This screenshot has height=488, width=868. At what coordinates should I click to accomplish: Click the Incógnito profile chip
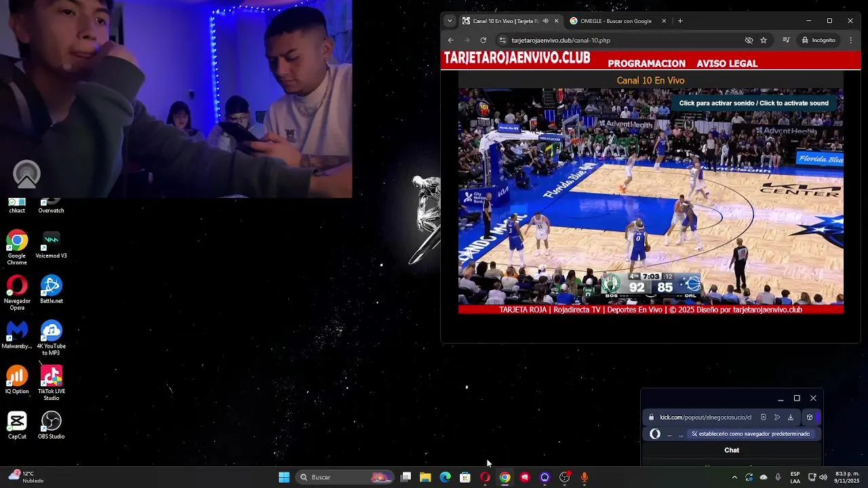point(818,40)
